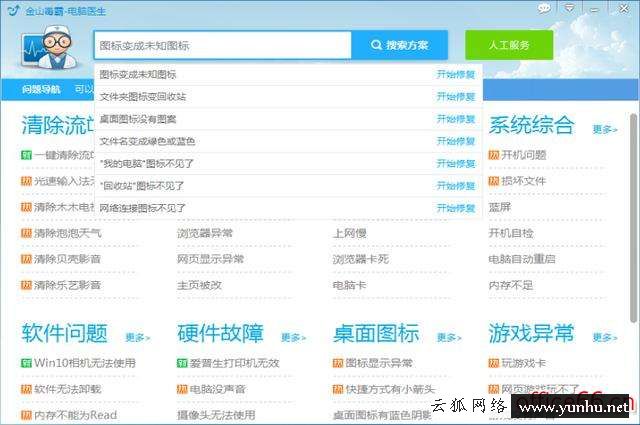Start repair for "我的电脑"图标不见了
Image resolution: width=640 pixels, height=425 pixels.
point(456,164)
